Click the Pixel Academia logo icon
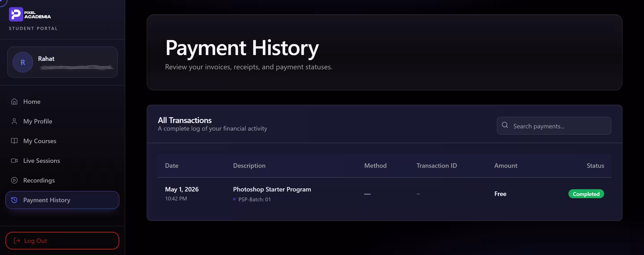Screen dimensions: 644x255 click(16, 15)
